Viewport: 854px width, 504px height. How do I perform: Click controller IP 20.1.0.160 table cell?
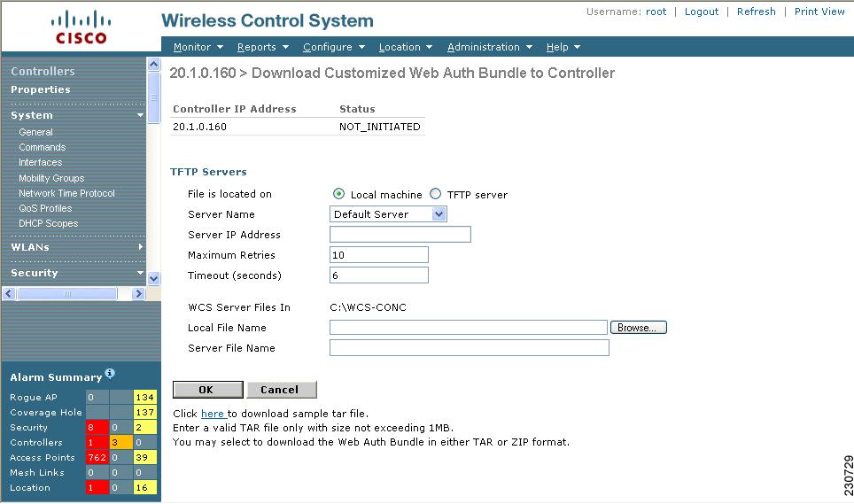click(x=199, y=127)
